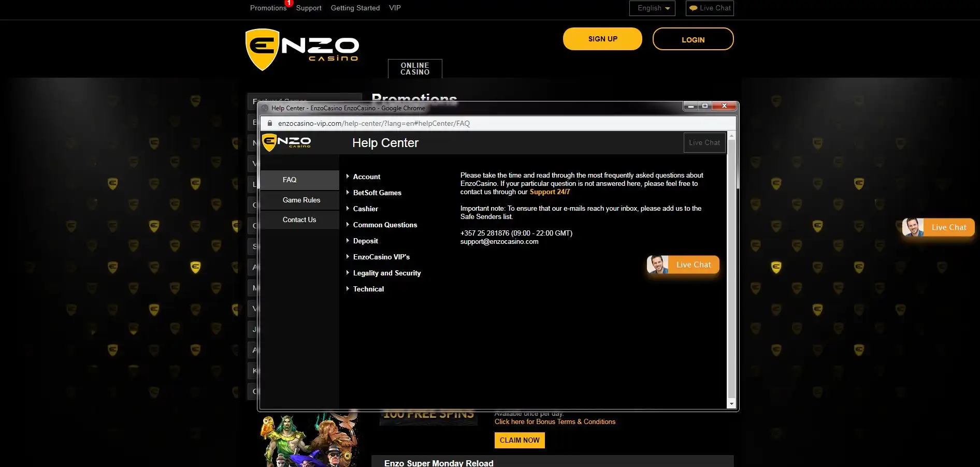Click the floating Live Chat widget at right edge
Image resolution: width=980 pixels, height=467 pixels.
click(x=938, y=227)
